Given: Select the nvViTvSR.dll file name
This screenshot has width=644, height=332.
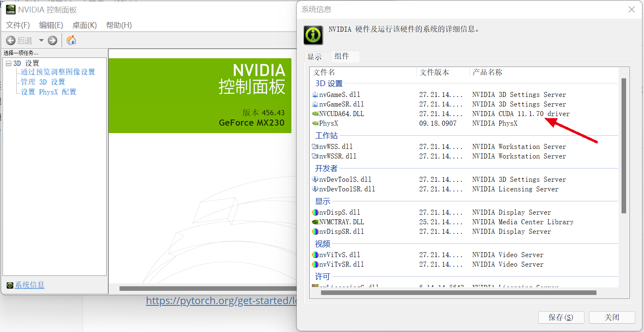Looking at the screenshot, I should click(x=341, y=264).
